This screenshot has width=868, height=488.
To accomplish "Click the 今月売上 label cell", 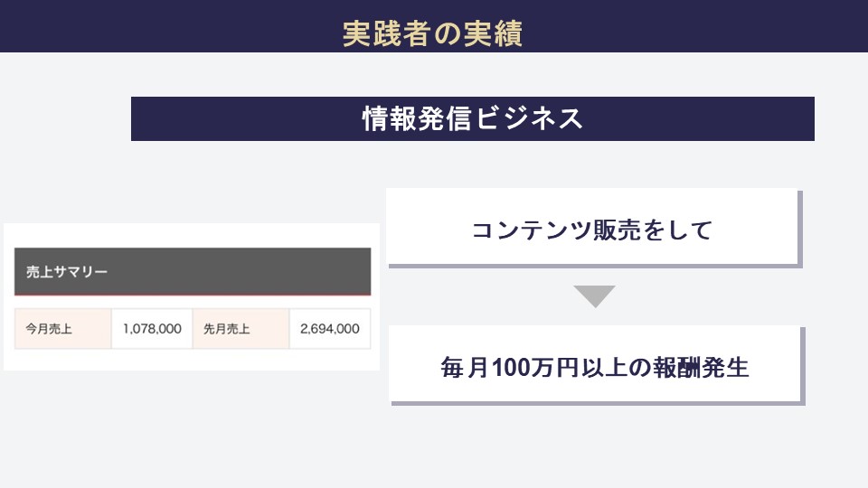I will pyautogui.click(x=62, y=329).
